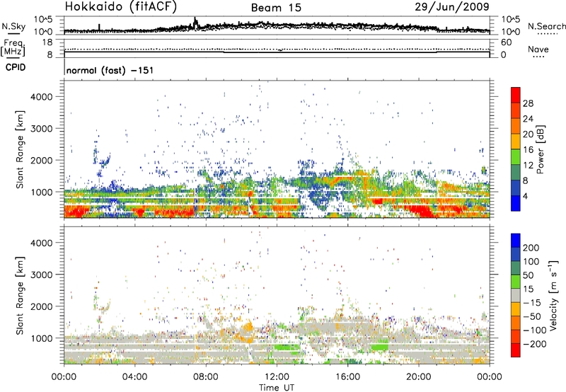Click the gray -15 to 15 velocity swatch

point(516,296)
